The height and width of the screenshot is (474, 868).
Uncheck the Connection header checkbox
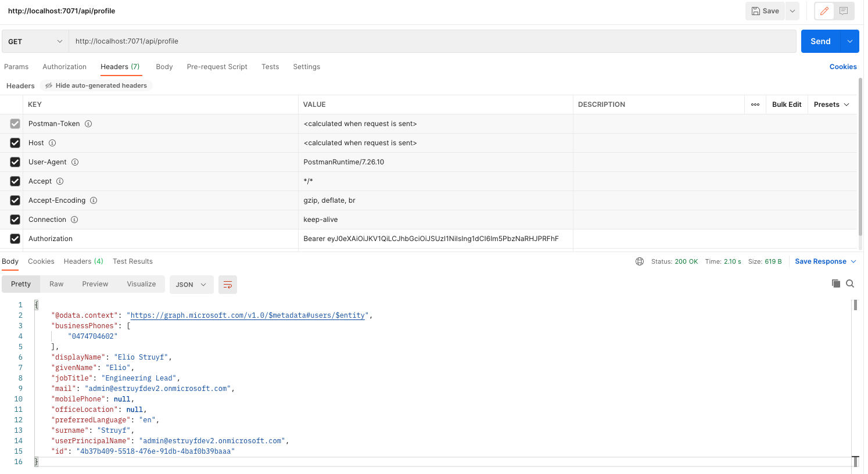[15, 220]
